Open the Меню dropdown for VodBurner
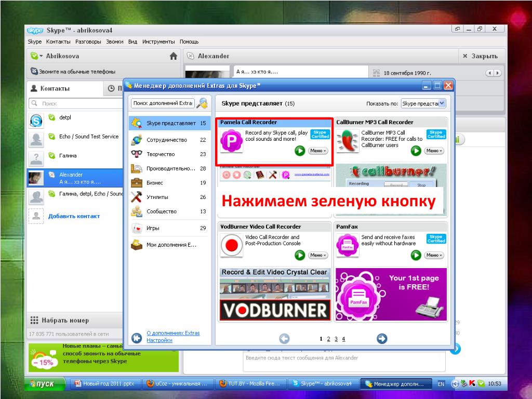532x399 pixels. tap(318, 255)
